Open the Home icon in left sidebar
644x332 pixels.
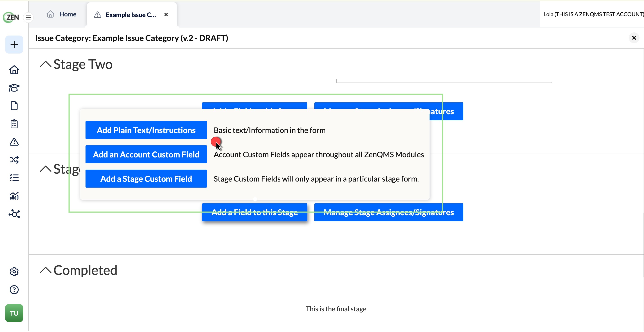pos(14,70)
